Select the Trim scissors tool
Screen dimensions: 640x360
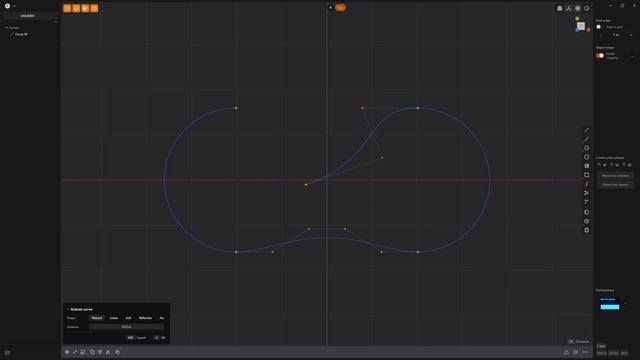pyautogui.click(x=587, y=193)
